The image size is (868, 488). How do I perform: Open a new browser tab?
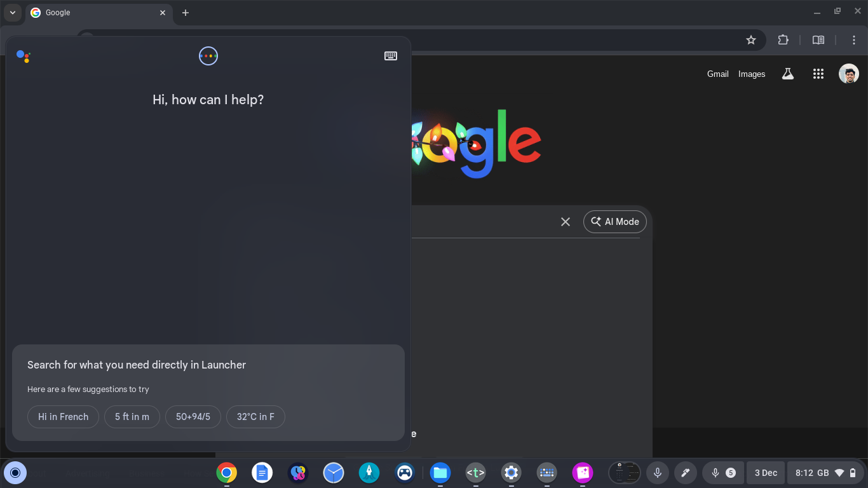[186, 13]
